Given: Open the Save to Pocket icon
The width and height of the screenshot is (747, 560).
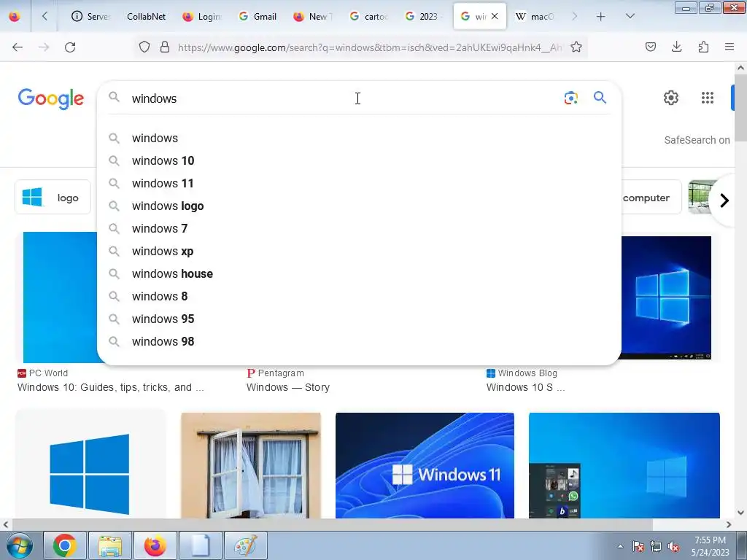Looking at the screenshot, I should pyautogui.click(x=650, y=47).
